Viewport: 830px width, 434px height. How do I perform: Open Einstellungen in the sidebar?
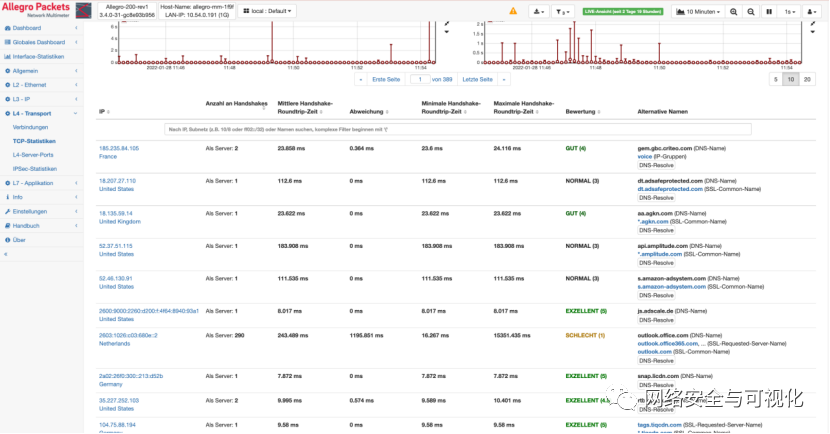30,211
